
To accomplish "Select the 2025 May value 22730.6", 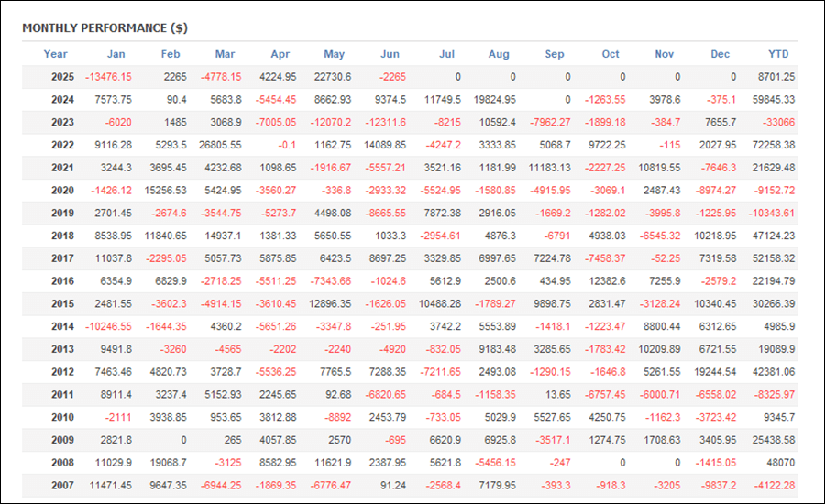I will tap(333, 77).
